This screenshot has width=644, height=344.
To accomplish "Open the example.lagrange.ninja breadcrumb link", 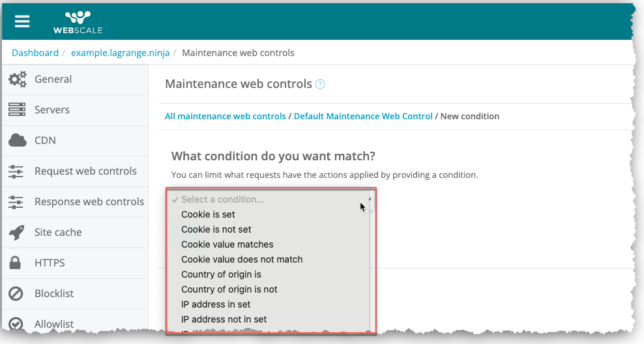I will tap(120, 53).
